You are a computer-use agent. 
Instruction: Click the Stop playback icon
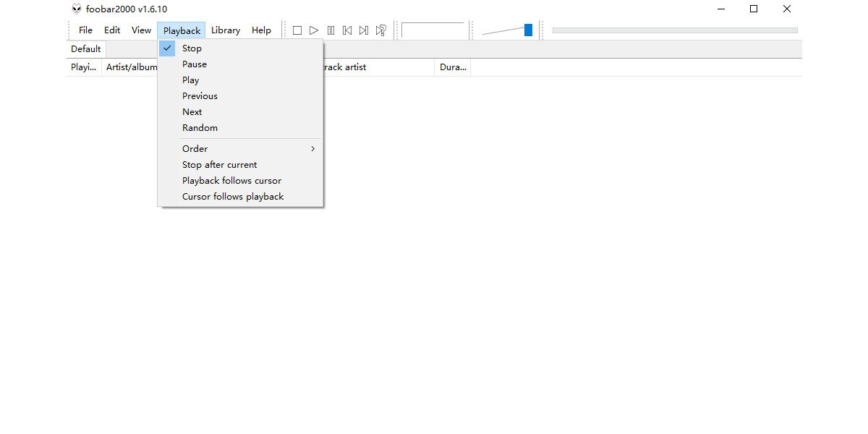(297, 30)
